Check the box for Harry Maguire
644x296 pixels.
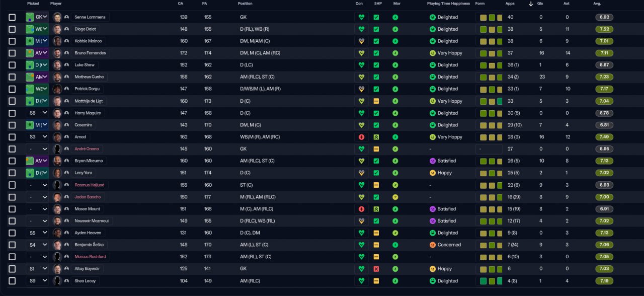click(x=12, y=113)
